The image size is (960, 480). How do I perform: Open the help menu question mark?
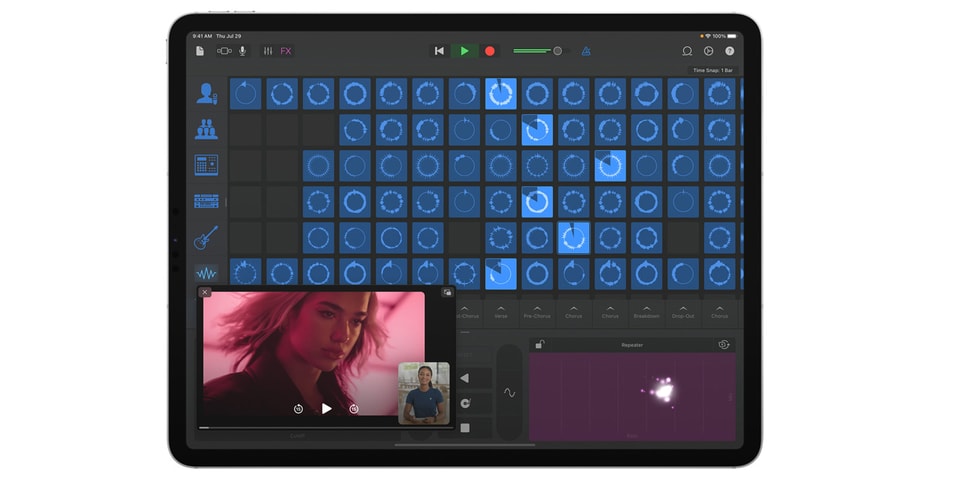729,51
